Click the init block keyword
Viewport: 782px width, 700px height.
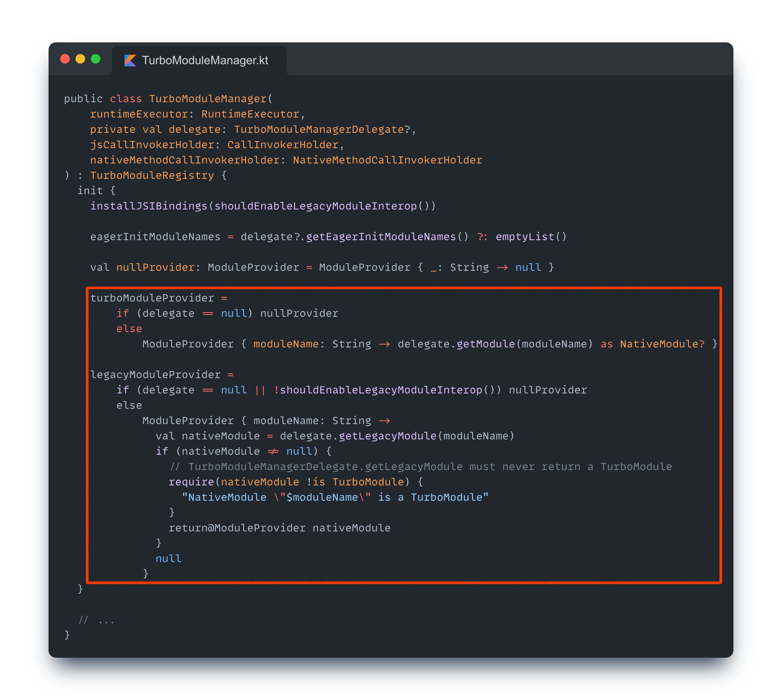[90, 191]
